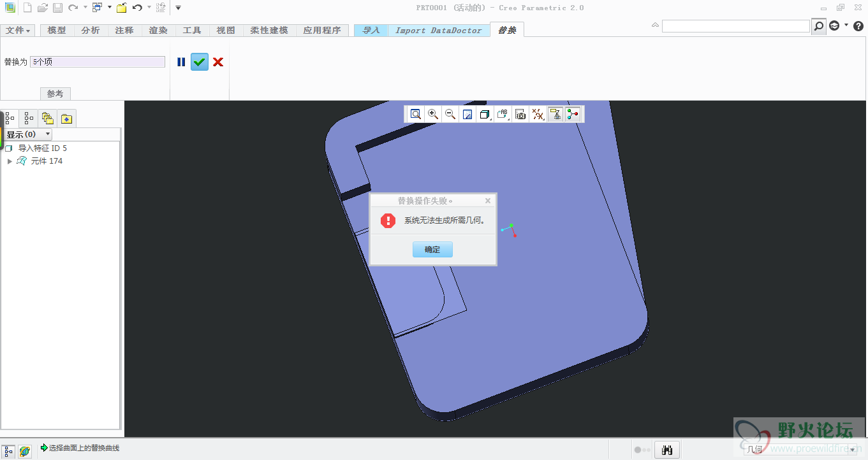Screen dimensions: 868x460
Task: Switch to the Import DataDoctor tab
Action: pyautogui.click(x=439, y=30)
